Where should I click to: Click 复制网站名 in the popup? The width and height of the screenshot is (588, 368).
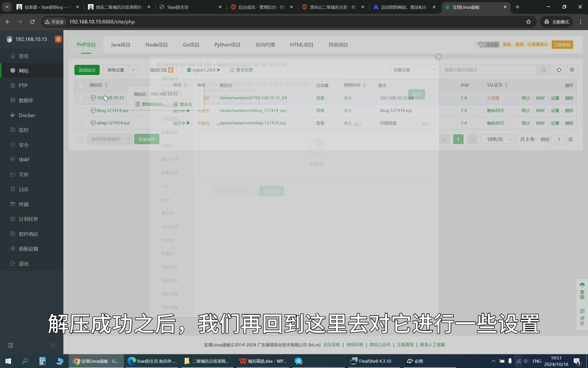coord(149,104)
